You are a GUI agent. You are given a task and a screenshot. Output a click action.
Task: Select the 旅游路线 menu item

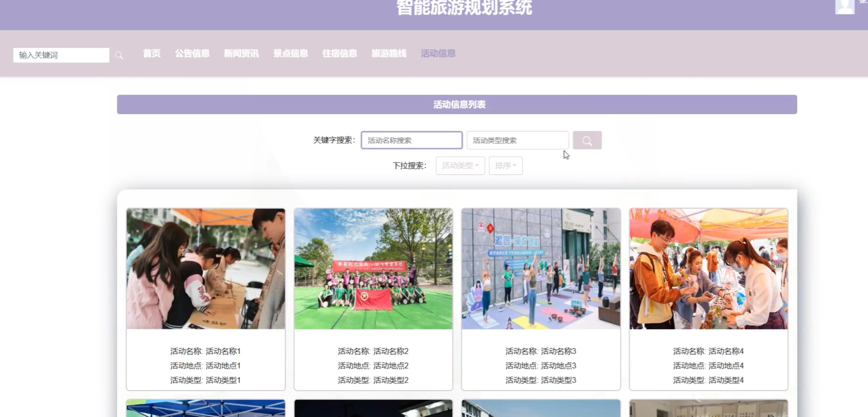(388, 54)
